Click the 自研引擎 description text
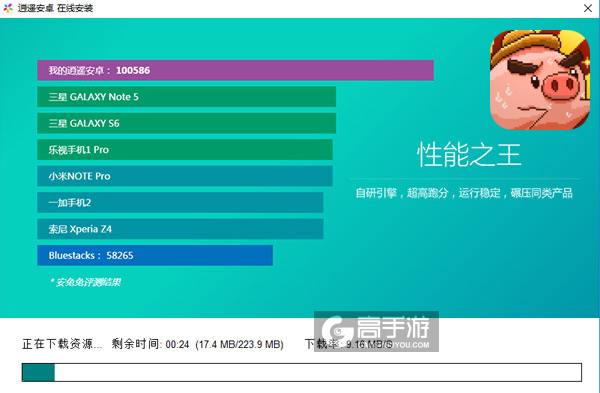The image size is (600, 393). point(464,193)
